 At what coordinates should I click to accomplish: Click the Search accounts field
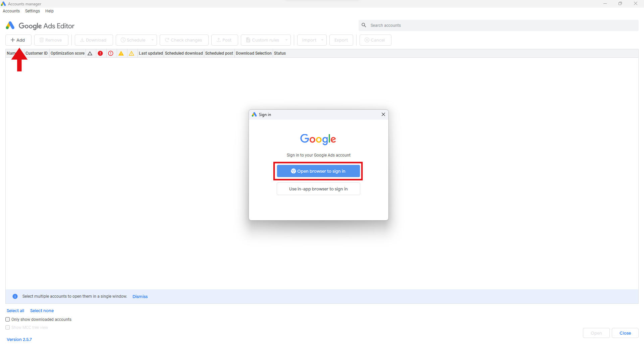[498, 25]
